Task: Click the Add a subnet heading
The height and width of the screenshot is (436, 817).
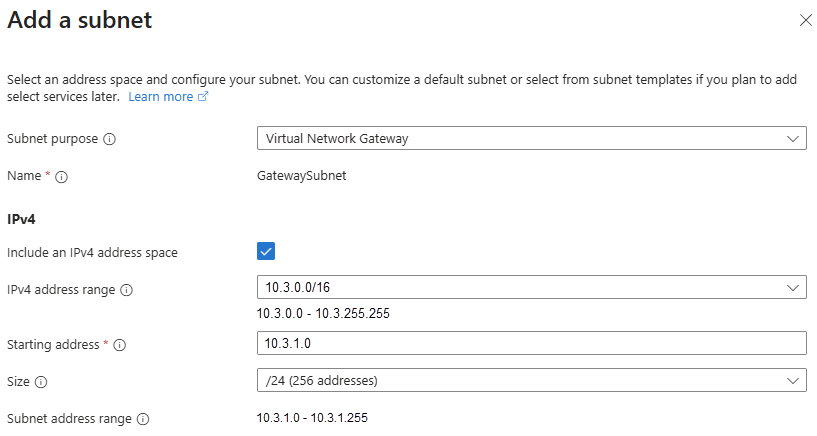Action: (80, 20)
